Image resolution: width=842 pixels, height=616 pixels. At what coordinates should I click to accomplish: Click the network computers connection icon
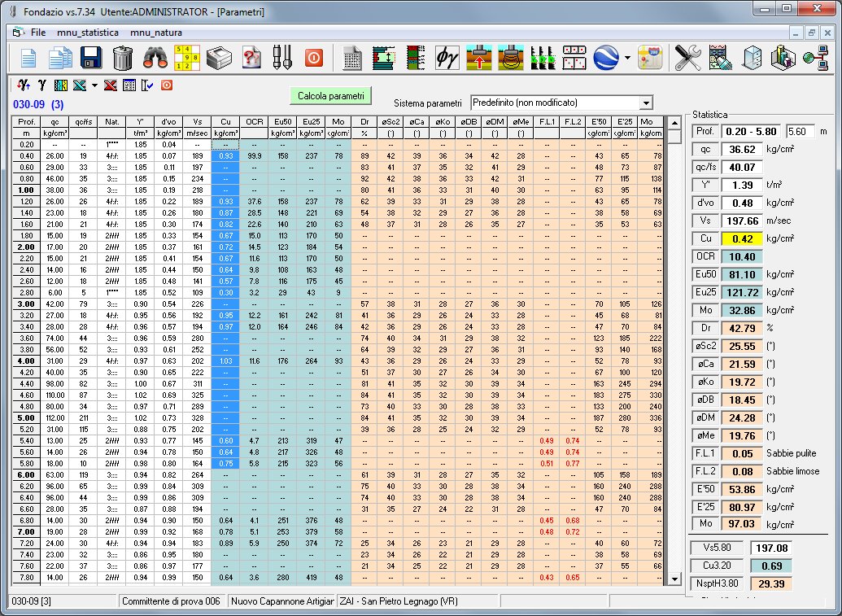816,58
